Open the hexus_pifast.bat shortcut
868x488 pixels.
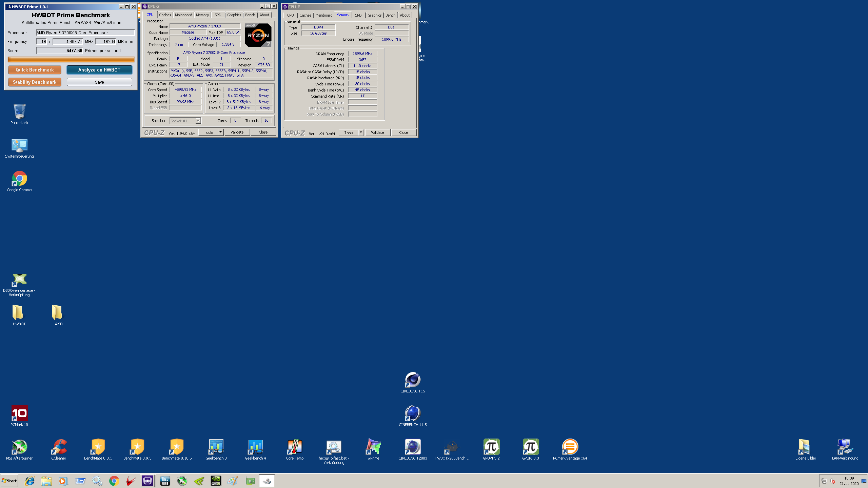334,452
